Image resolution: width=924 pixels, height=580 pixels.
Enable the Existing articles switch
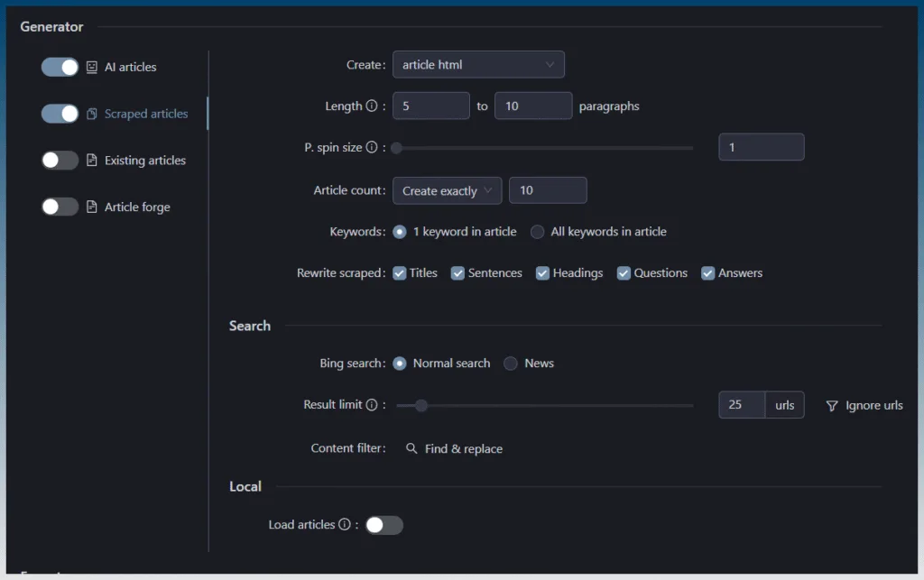[x=60, y=161]
